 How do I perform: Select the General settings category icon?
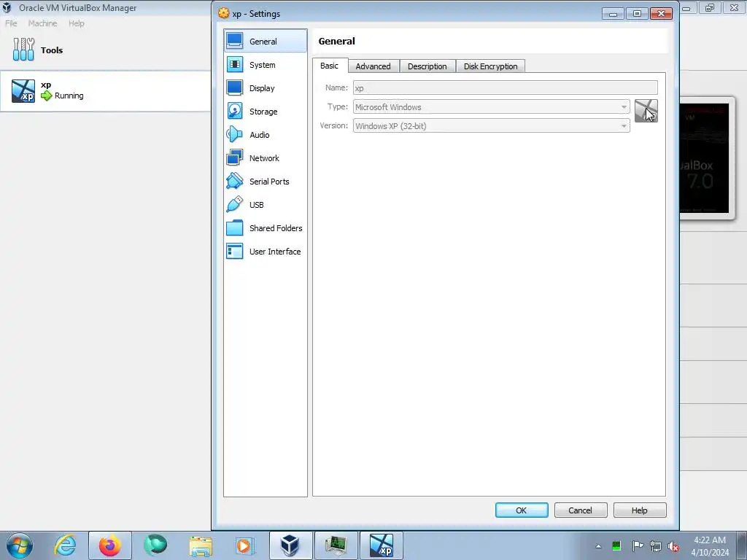[x=234, y=41]
